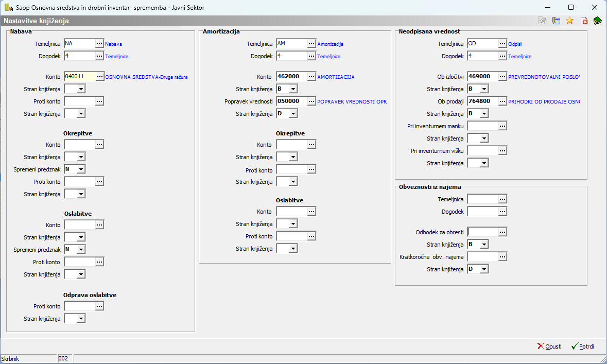This screenshot has height=364, width=607.
Task: Click the Opusti cancel button
Action: [x=549, y=346]
